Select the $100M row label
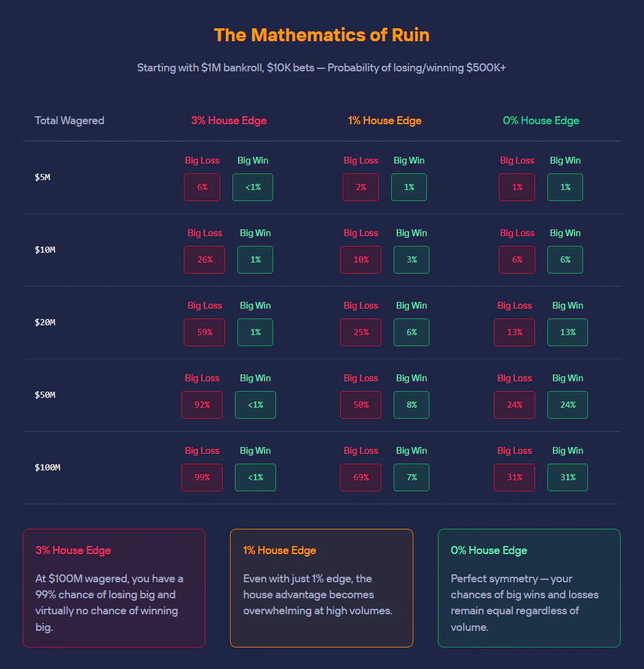This screenshot has width=644, height=669. click(x=47, y=467)
